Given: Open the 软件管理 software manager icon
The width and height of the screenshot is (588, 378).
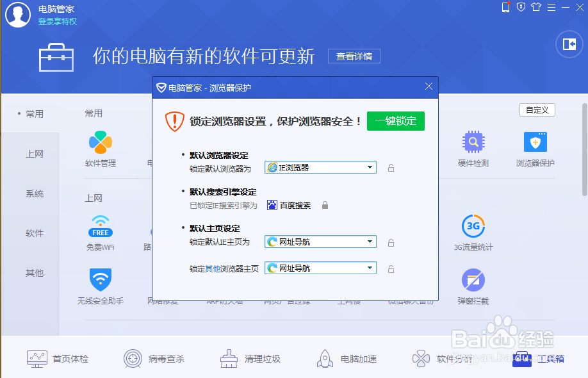Looking at the screenshot, I should point(100,142).
